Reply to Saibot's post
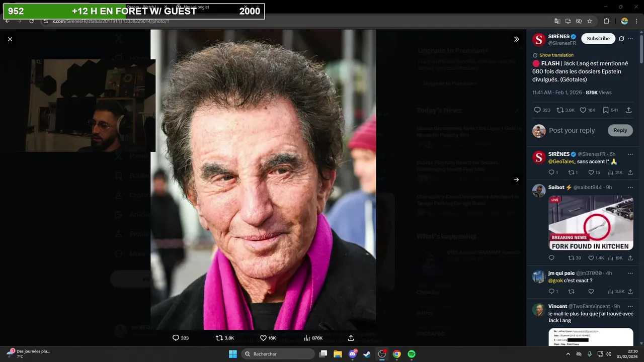This screenshot has width=644, height=362. pos(551,258)
